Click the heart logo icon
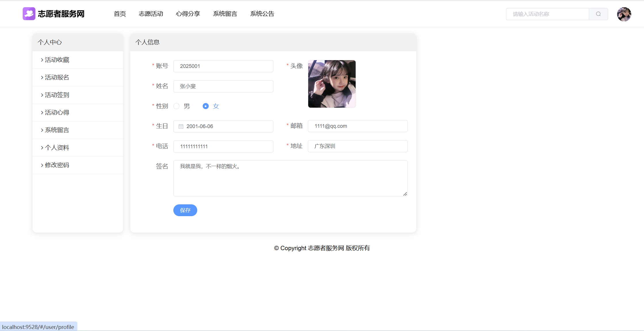 29,14
